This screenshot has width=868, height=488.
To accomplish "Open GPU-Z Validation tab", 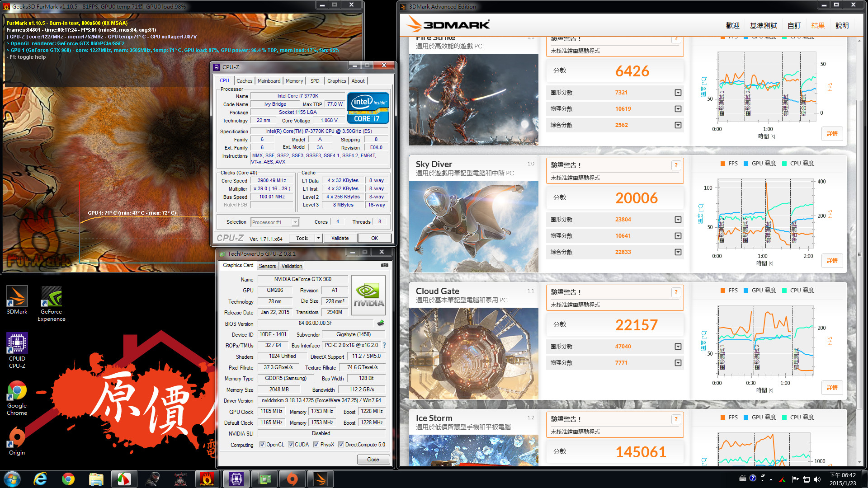I will point(292,266).
